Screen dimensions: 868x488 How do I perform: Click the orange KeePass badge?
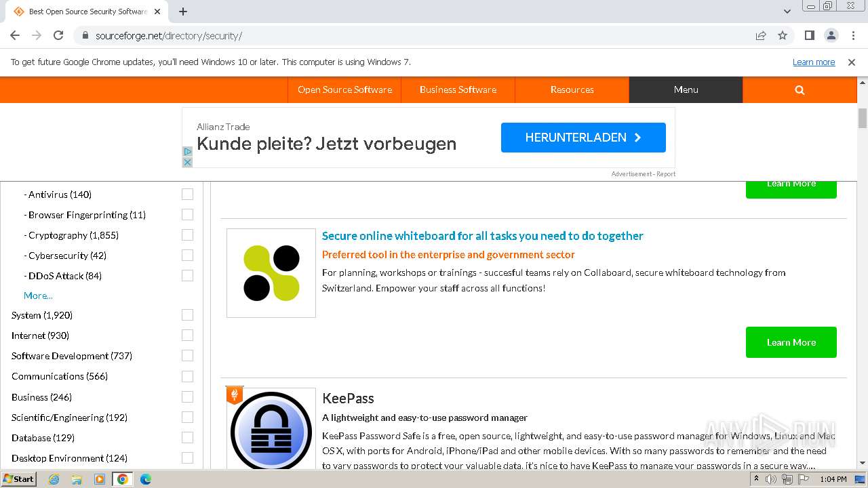(x=235, y=394)
